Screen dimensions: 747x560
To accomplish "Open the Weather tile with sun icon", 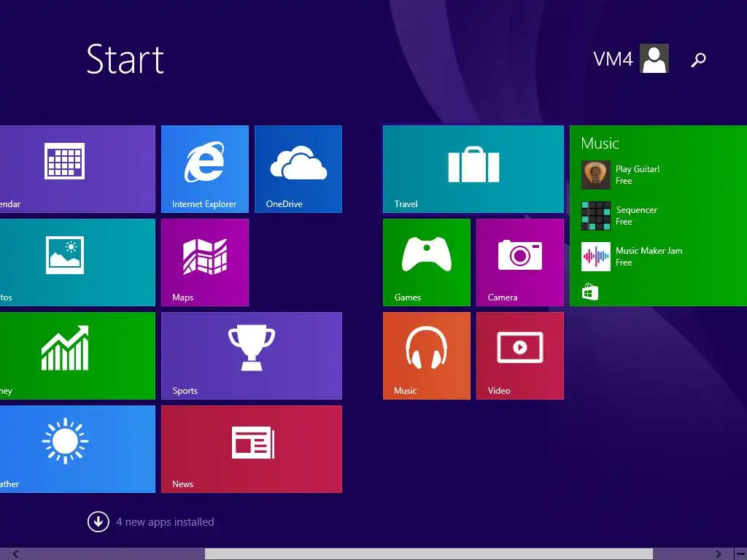I will click(77, 449).
